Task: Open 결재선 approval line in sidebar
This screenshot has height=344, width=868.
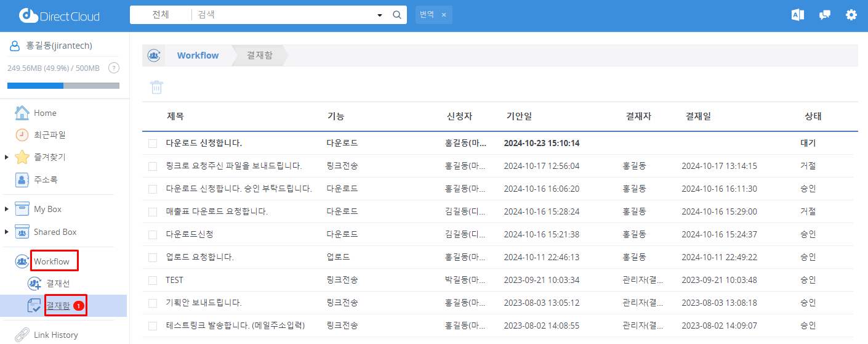Action: 58,284
